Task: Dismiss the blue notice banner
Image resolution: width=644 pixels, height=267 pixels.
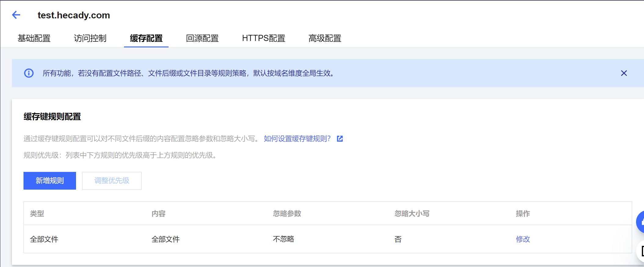Action: click(x=624, y=73)
